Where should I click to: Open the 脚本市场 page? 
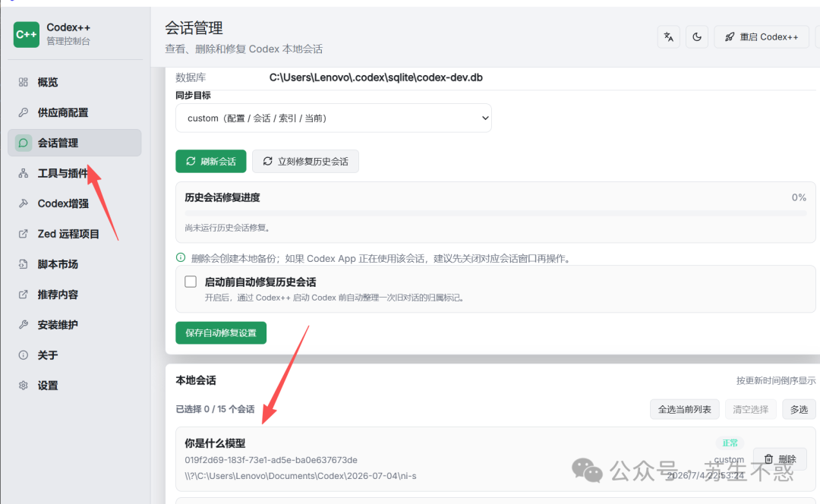74,264
